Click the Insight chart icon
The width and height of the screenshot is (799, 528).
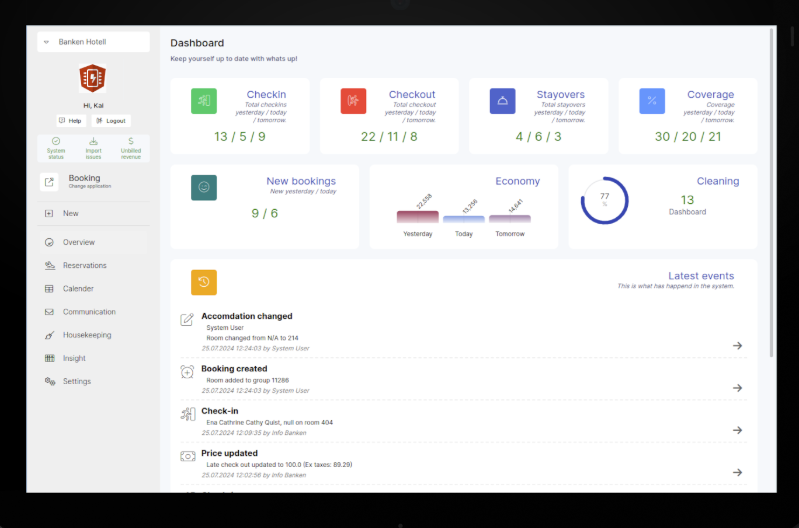[49, 358]
